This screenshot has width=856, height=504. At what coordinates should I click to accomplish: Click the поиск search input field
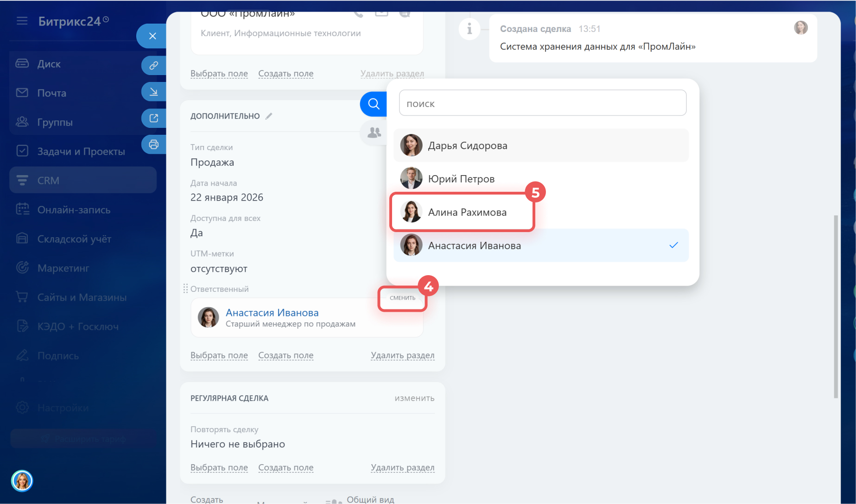tap(542, 103)
